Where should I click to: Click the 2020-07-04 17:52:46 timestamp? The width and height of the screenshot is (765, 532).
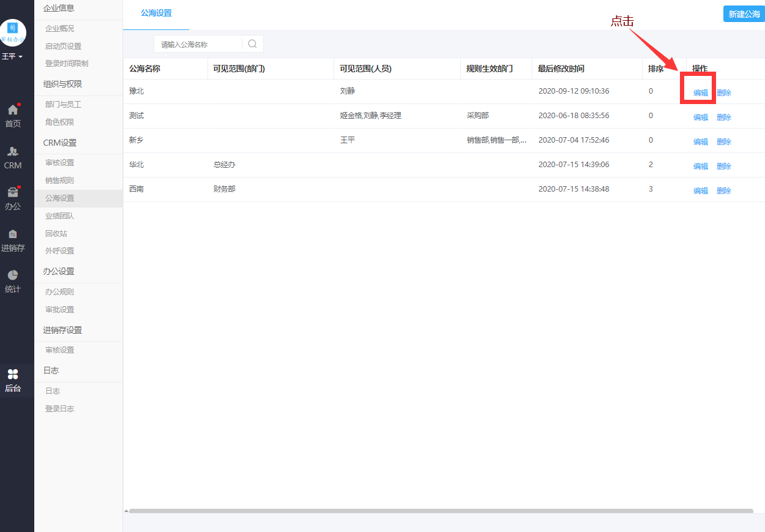click(573, 140)
